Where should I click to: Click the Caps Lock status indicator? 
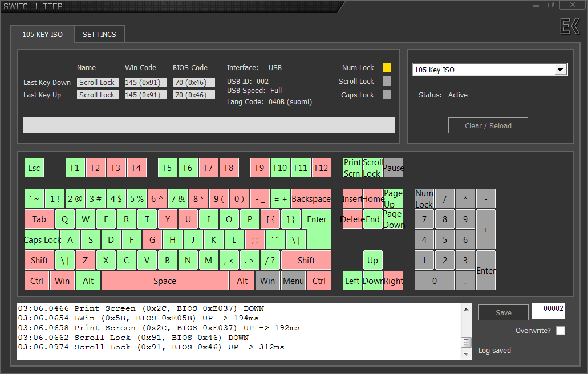click(387, 95)
